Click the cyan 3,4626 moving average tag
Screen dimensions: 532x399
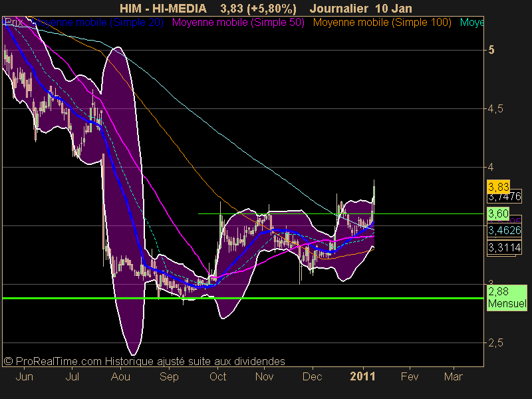pos(505,230)
